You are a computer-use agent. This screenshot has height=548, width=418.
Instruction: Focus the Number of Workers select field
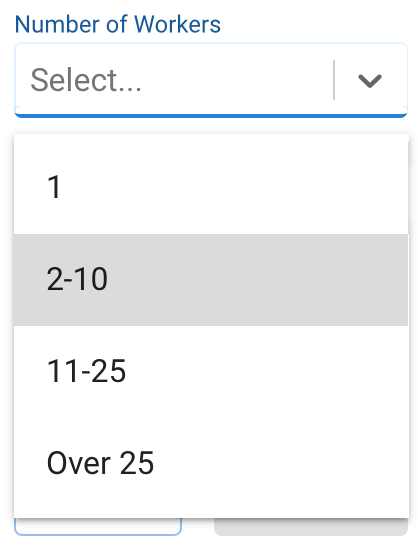[x=211, y=80]
